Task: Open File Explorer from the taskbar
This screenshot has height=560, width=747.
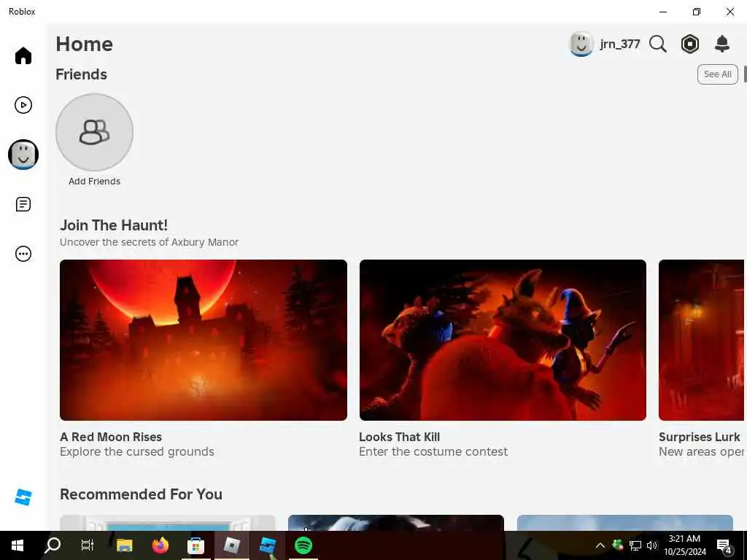Action: [124, 545]
